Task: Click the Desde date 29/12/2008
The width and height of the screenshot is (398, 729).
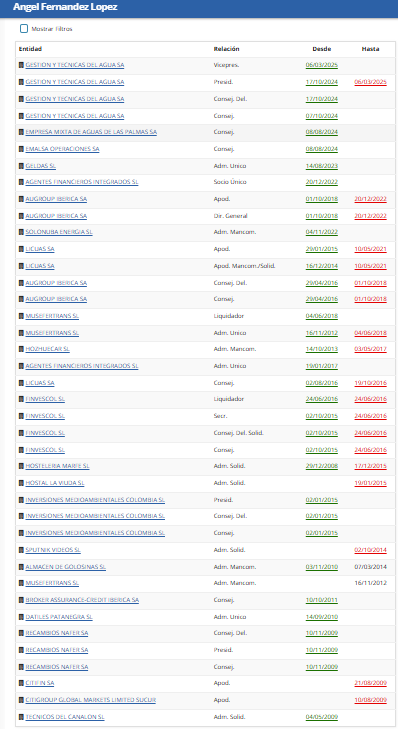Action: click(322, 466)
